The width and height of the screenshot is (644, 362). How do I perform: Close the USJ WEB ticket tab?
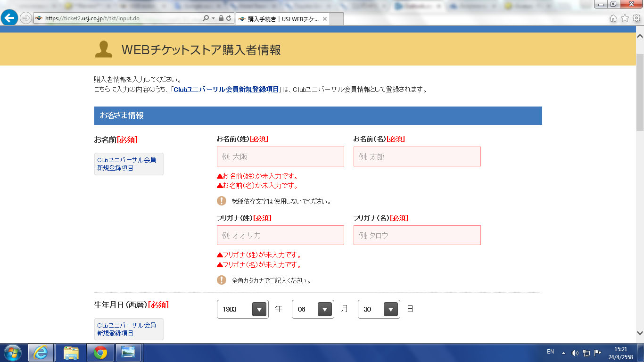(325, 19)
